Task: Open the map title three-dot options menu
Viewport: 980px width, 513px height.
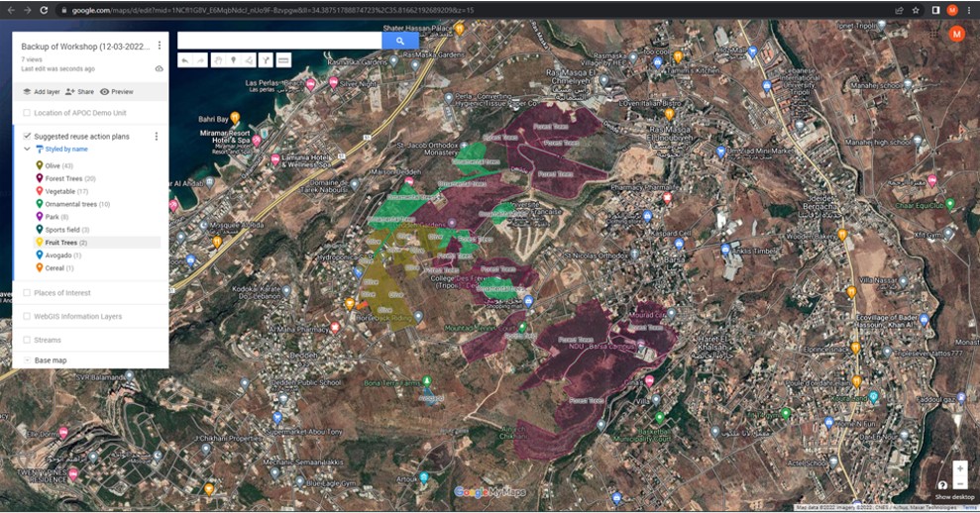Action: pos(160,46)
